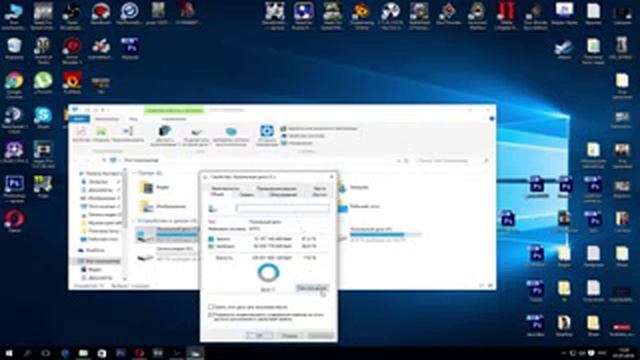Toggle the compress this drive checkbox
The width and height of the screenshot is (640, 360).
click(211, 307)
